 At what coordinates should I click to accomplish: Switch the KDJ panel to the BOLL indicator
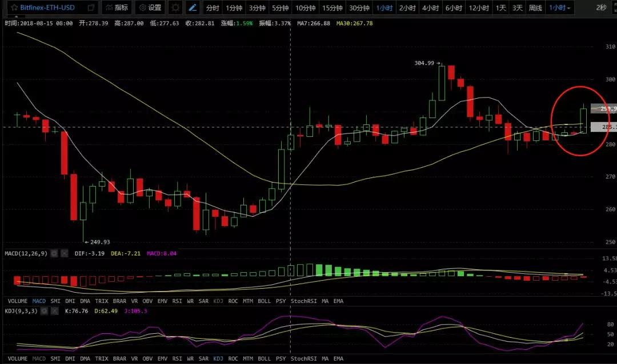[x=264, y=359]
